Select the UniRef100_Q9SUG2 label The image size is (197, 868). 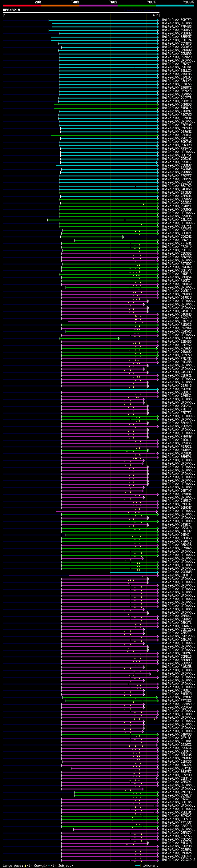(177, 203)
